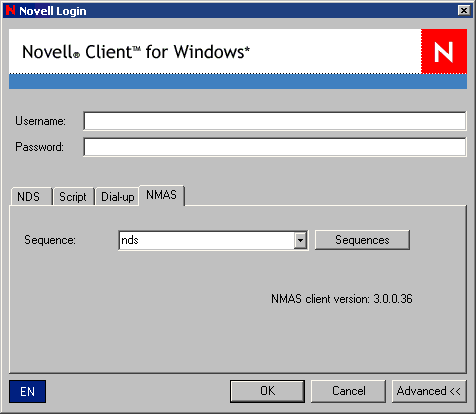Screen dimensions: 476x414
Task: Click the 'Novell Client for Windows' banner text
Action: pos(136,52)
